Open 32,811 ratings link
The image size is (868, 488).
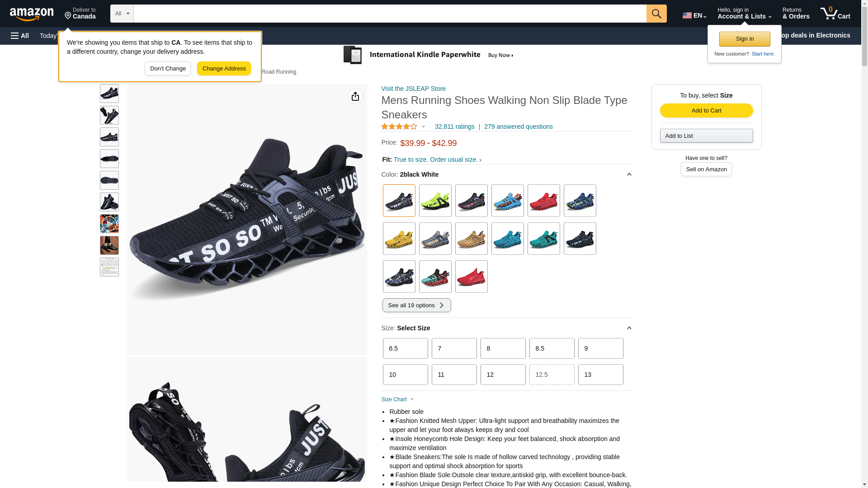(x=454, y=127)
